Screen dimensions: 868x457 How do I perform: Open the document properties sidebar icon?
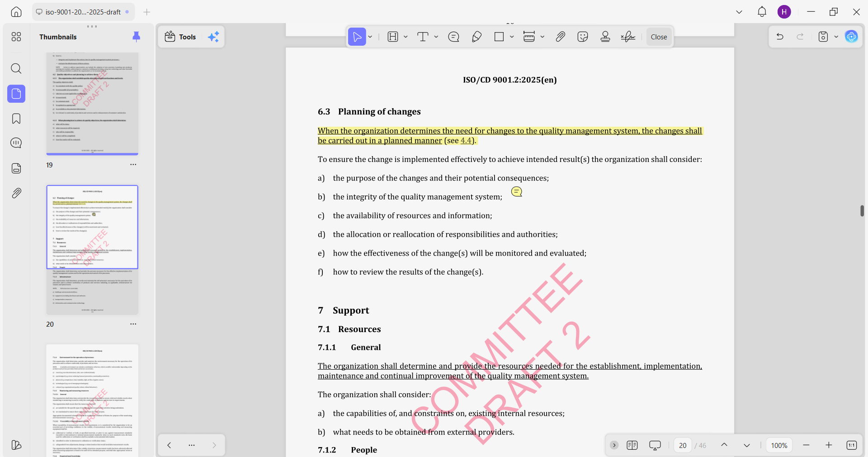pyautogui.click(x=16, y=168)
